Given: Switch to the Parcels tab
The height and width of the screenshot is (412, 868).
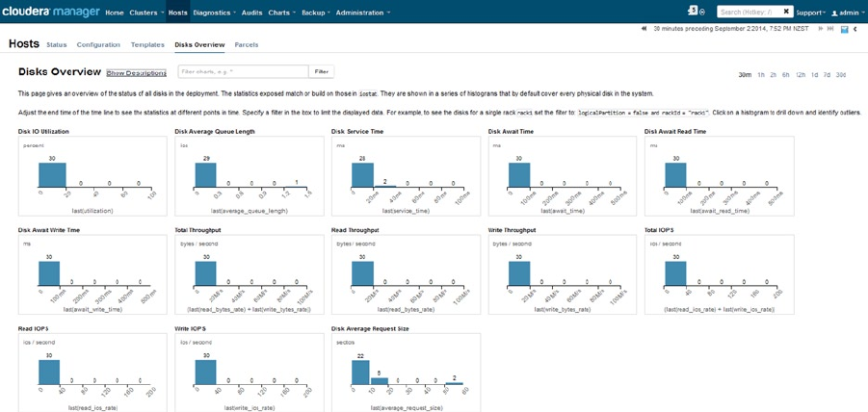Looking at the screenshot, I should click(247, 45).
